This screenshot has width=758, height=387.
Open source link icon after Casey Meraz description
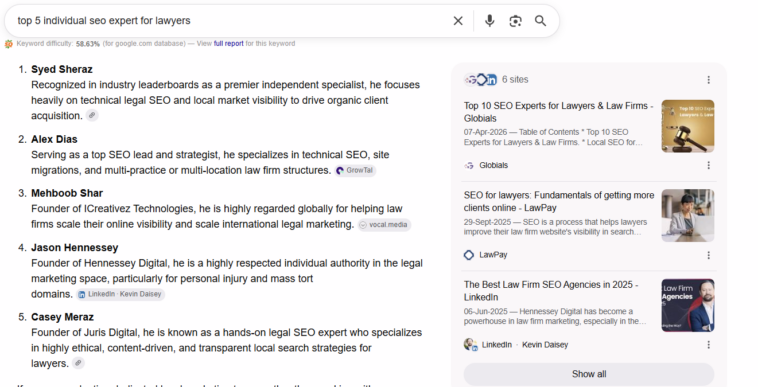(x=78, y=363)
